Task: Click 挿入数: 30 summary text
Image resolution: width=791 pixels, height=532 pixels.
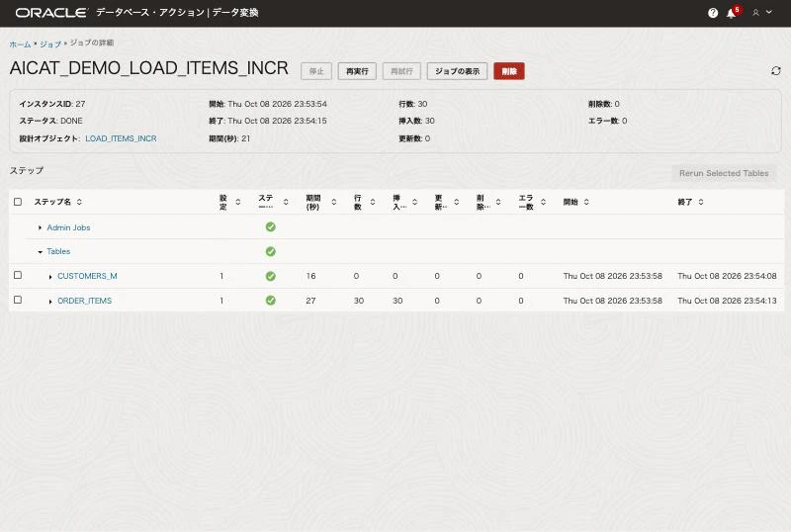Action: [416, 121]
